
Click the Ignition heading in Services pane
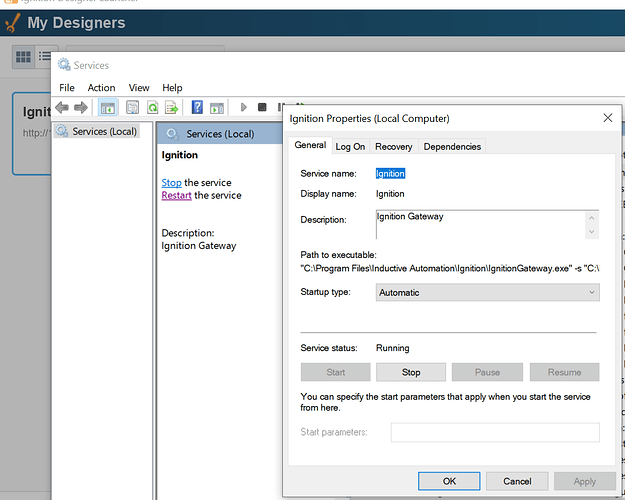[179, 155]
